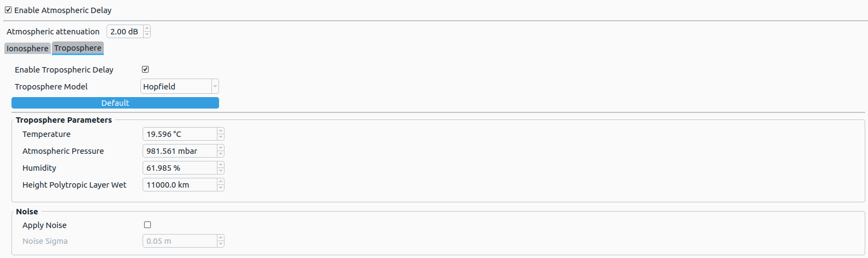Viewport: 868px width, 258px height.
Task: Enable the Apply Noise checkbox
Action: 147,225
